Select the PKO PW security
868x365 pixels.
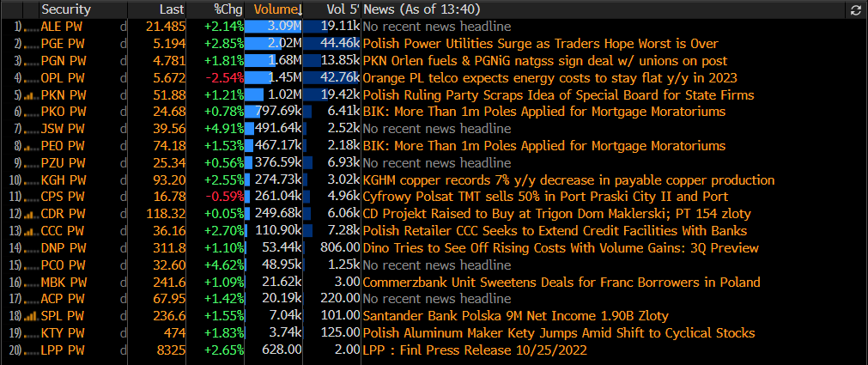click(64, 112)
